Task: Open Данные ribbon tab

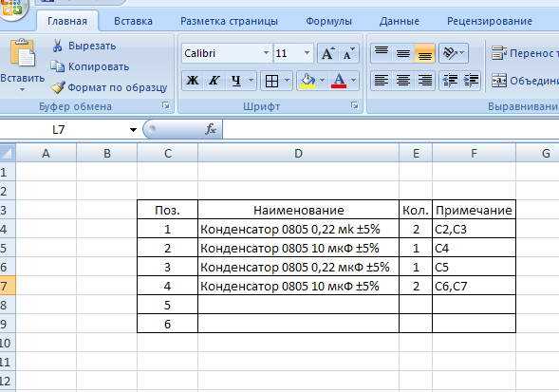Action: (x=400, y=22)
